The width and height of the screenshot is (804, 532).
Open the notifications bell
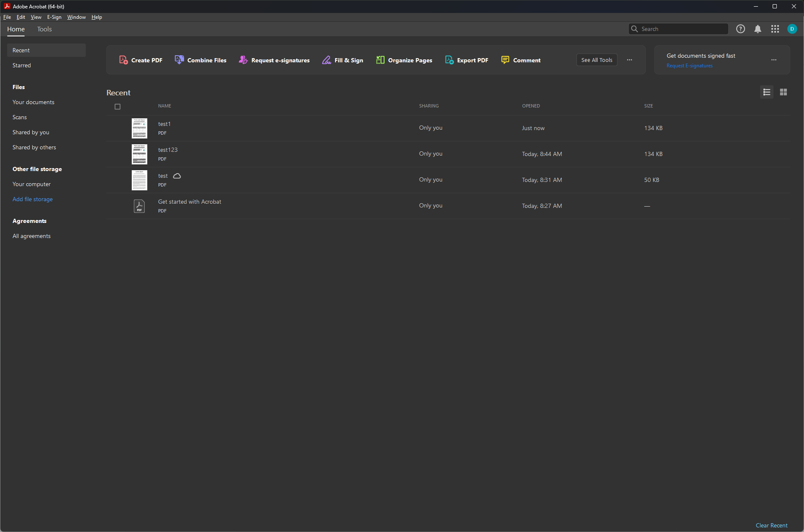758,29
